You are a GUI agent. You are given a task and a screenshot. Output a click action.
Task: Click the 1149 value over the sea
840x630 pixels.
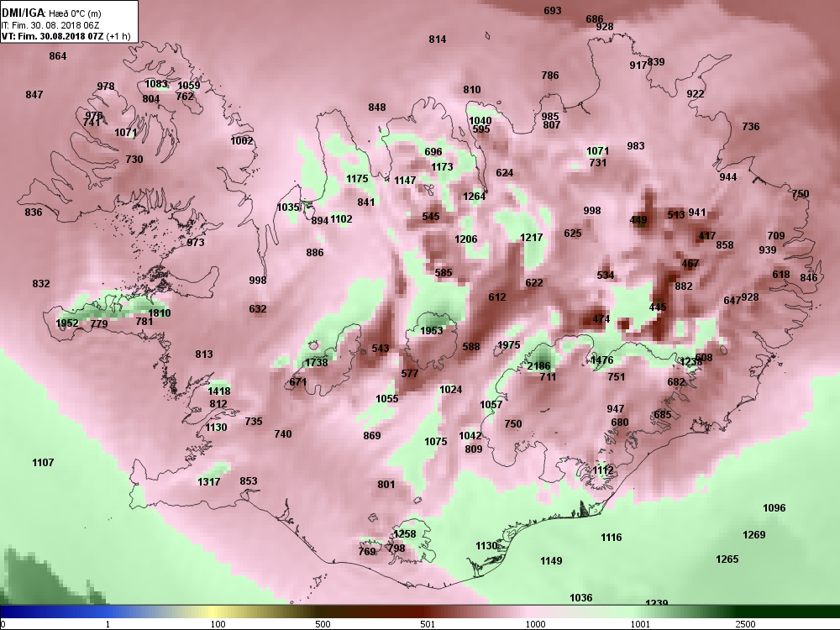(x=551, y=561)
